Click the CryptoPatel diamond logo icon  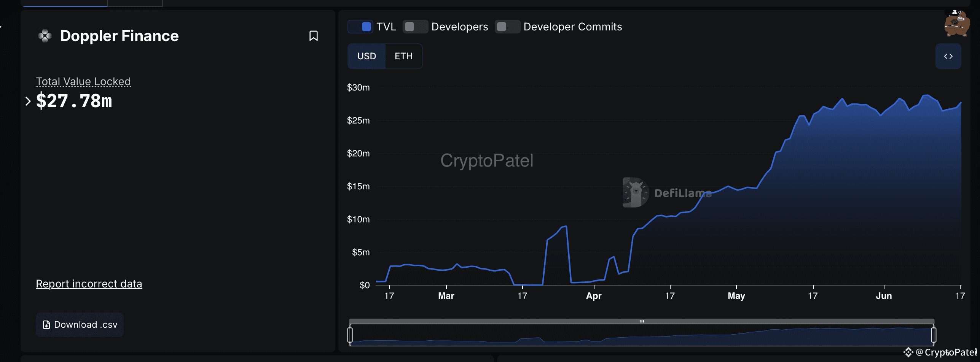tap(908, 352)
